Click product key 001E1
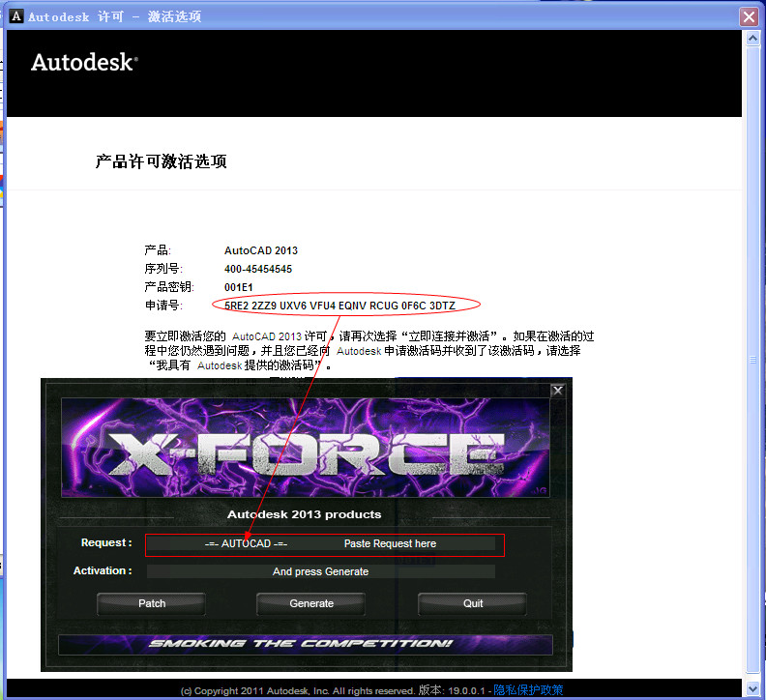766x700 pixels. (238, 287)
